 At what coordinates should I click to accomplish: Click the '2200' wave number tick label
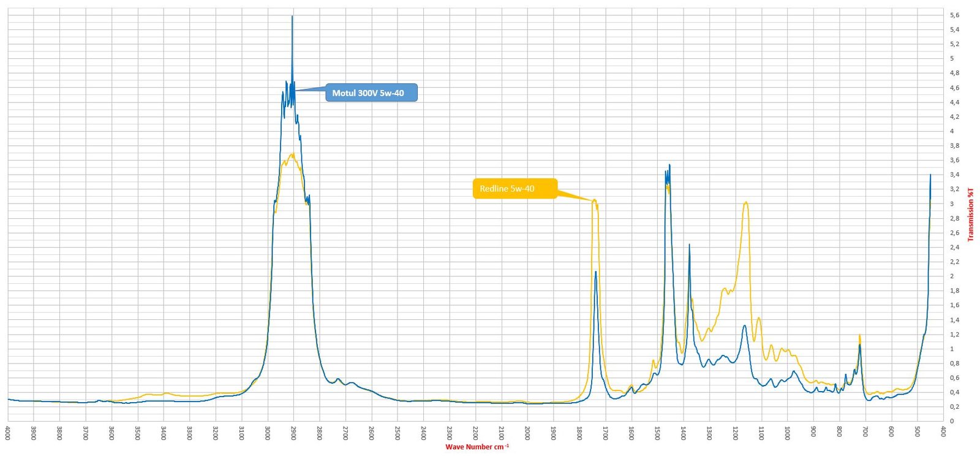pos(475,433)
